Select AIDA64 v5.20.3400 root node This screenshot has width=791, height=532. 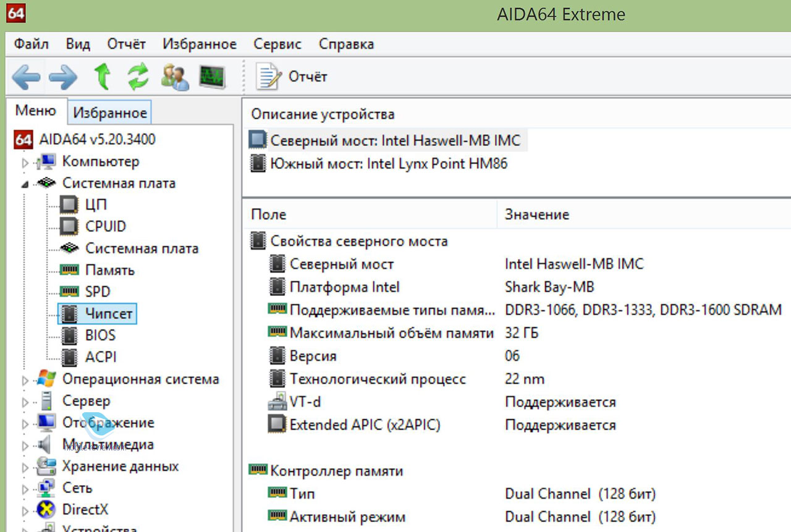coord(97,140)
